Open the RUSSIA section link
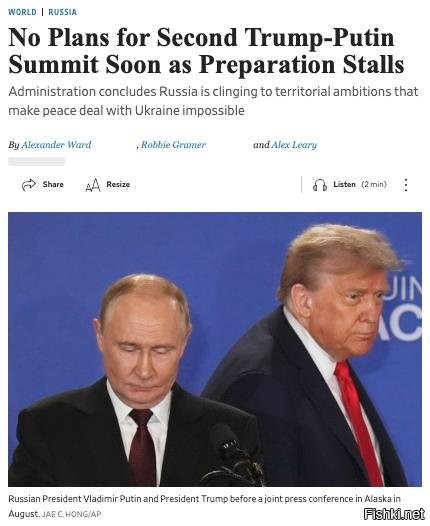 (x=63, y=12)
